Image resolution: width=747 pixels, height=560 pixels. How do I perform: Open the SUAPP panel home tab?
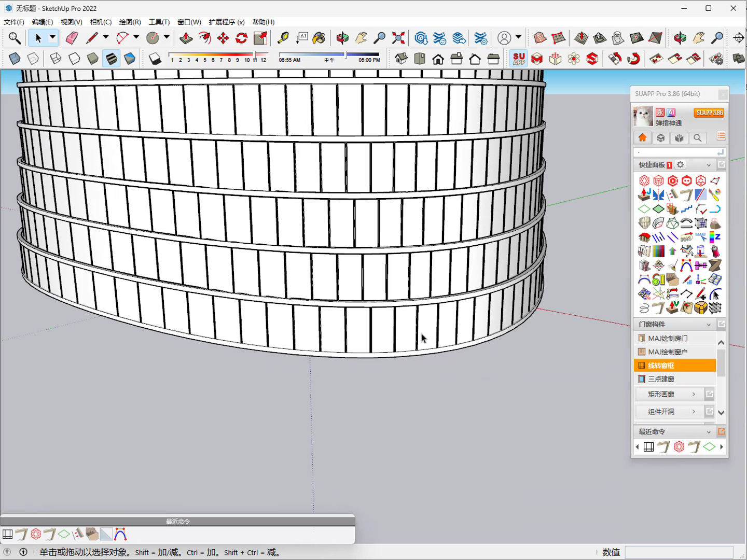coord(642,137)
